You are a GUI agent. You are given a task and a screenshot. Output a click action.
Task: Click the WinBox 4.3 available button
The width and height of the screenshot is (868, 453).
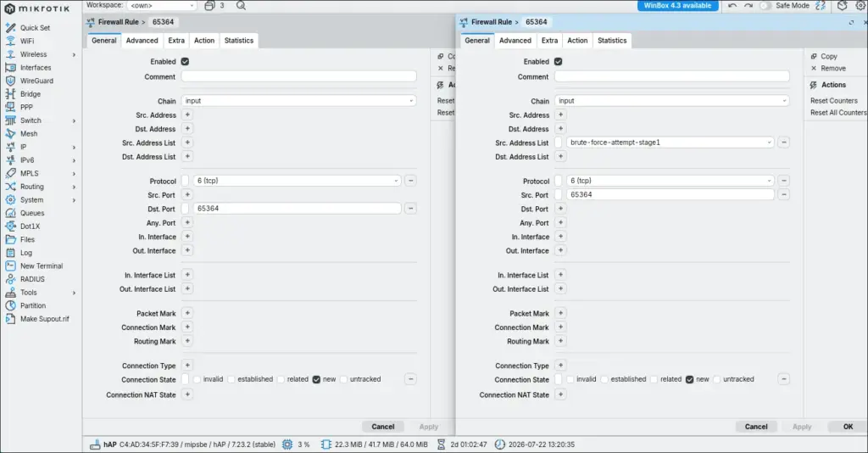click(677, 6)
